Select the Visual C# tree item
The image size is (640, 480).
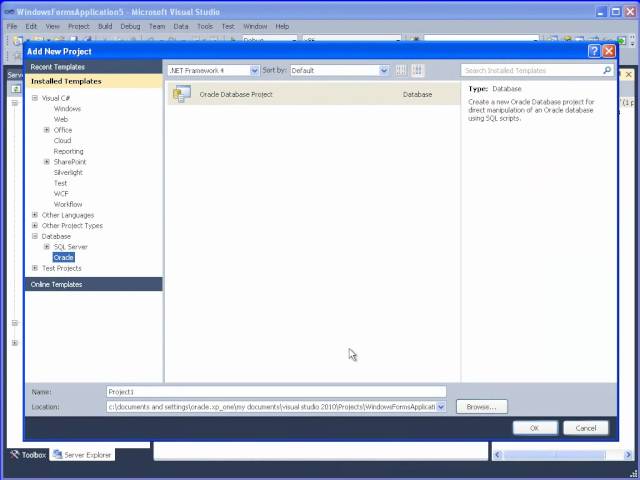56,98
